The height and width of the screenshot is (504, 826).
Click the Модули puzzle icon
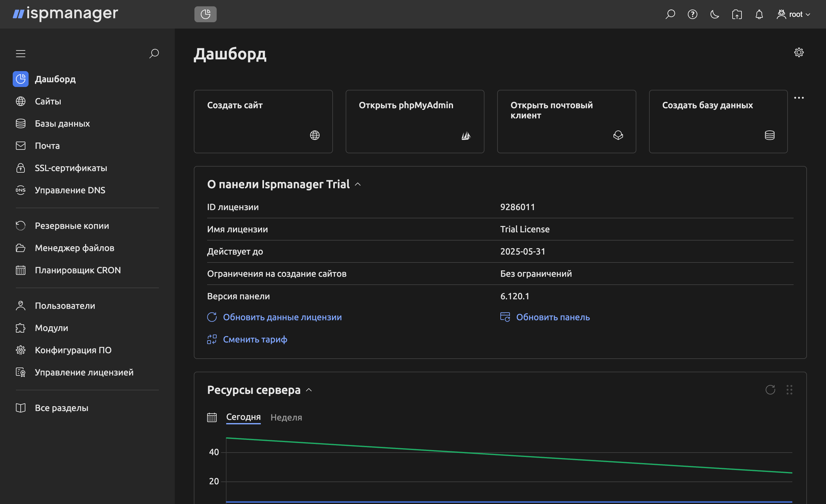(x=21, y=328)
